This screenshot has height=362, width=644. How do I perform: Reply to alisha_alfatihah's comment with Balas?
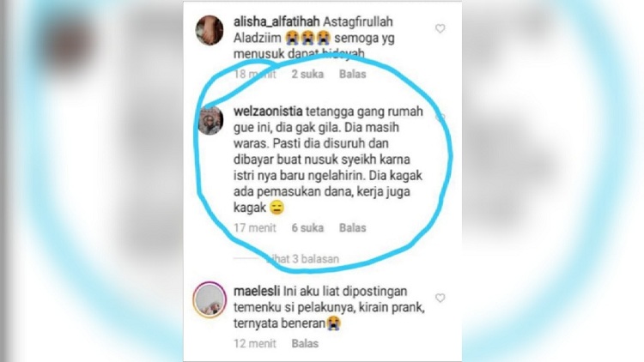click(x=352, y=74)
